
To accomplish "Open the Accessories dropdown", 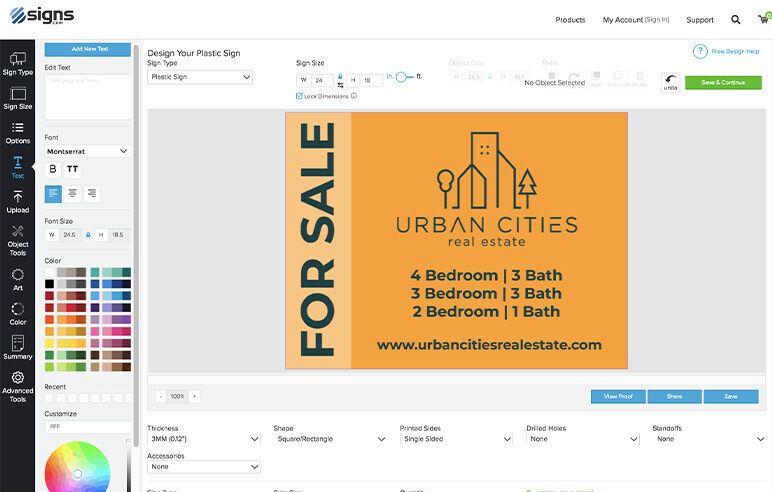I will [204, 466].
